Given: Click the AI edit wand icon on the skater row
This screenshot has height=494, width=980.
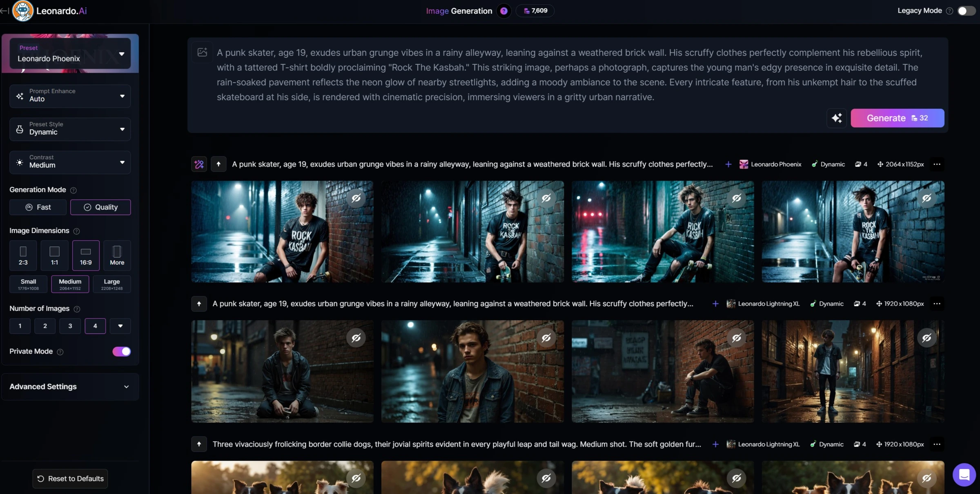Looking at the screenshot, I should [199, 164].
